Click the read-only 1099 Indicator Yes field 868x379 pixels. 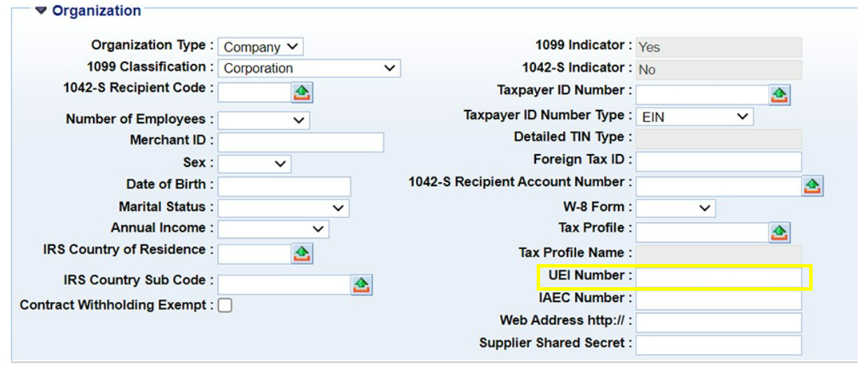(719, 47)
